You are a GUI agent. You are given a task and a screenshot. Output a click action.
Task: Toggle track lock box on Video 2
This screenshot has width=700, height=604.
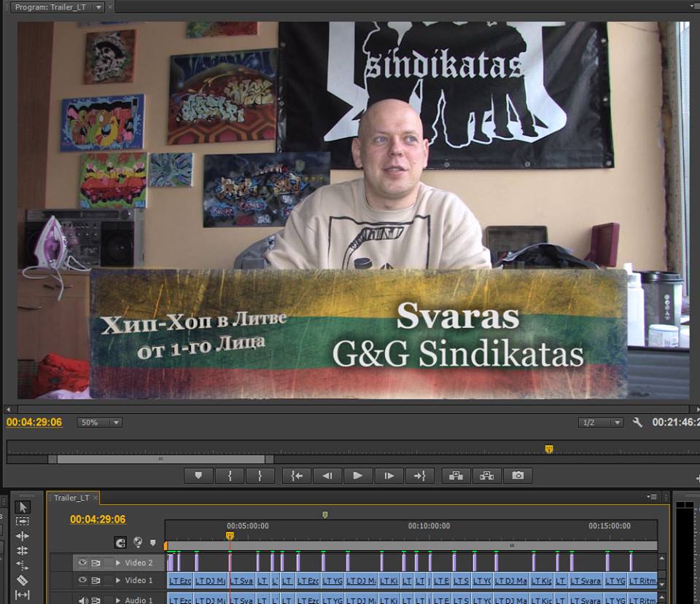tap(108, 563)
